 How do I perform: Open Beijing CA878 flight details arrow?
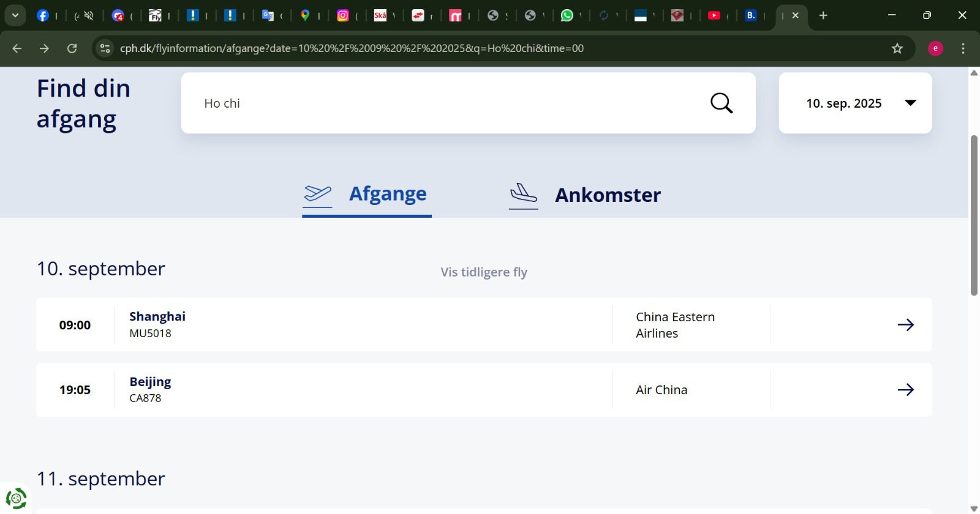pos(905,390)
